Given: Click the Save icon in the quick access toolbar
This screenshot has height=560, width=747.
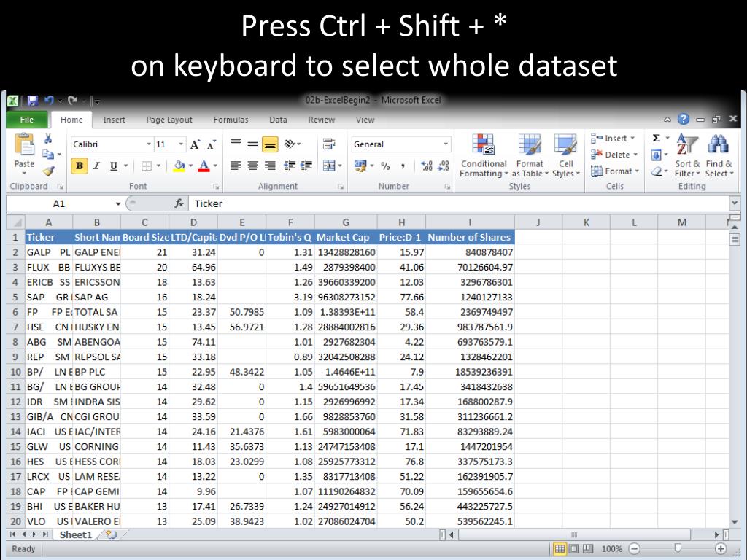Looking at the screenshot, I should pyautogui.click(x=32, y=101).
